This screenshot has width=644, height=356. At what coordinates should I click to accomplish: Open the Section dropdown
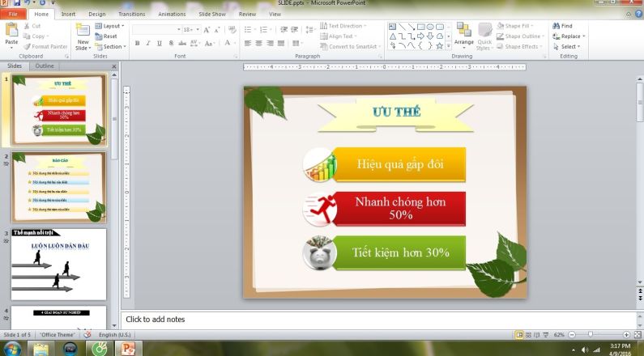tap(110, 46)
